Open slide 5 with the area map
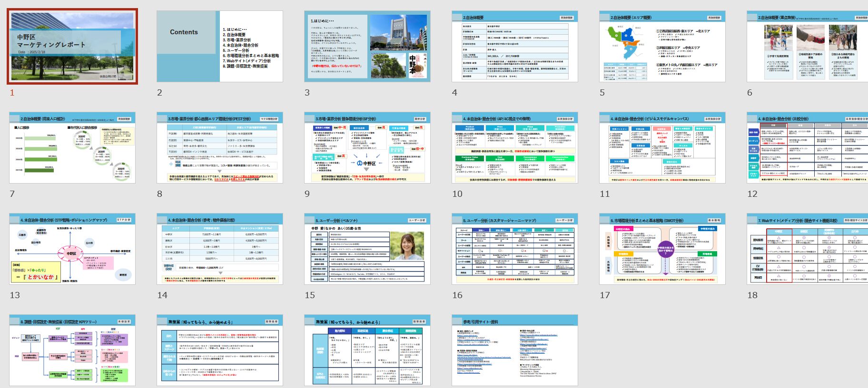The image size is (868, 388). coord(662,47)
